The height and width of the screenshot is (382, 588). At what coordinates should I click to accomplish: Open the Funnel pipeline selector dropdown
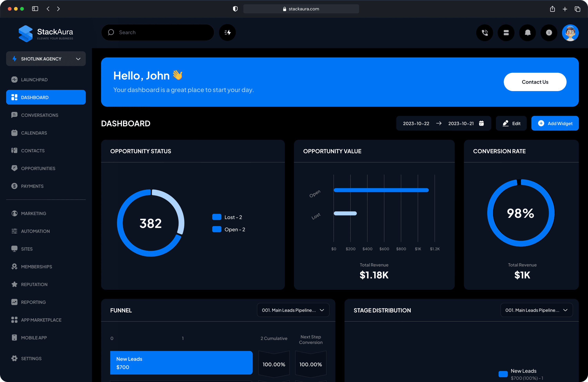293,310
